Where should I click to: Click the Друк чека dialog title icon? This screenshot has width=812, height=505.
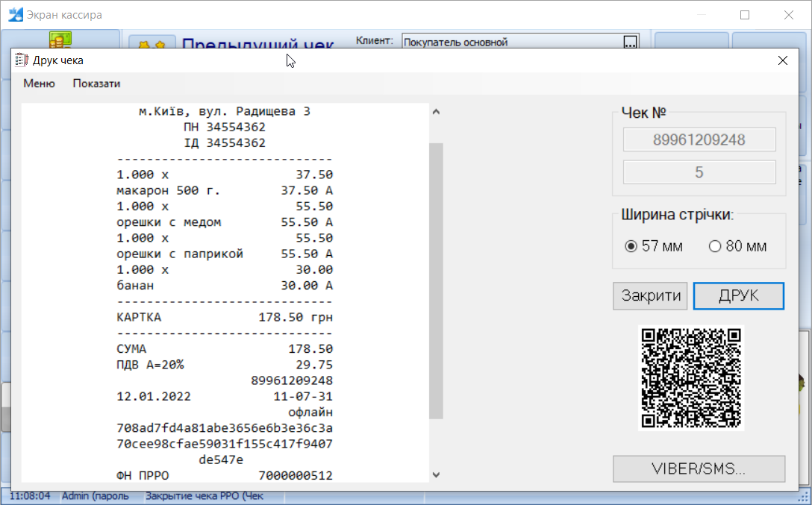[x=22, y=60]
